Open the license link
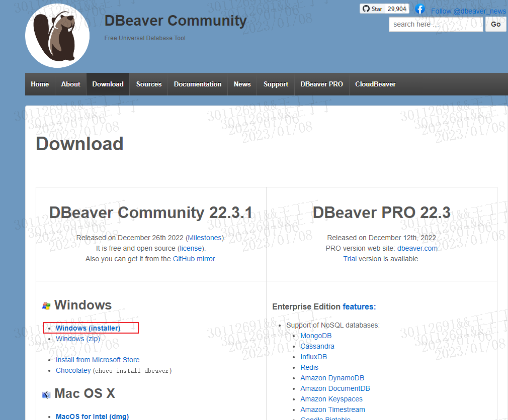 (191, 248)
